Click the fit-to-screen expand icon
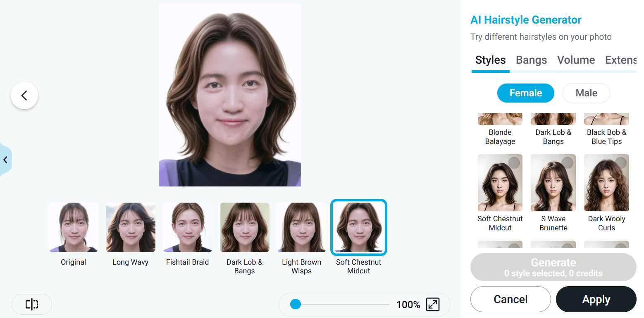Viewport: 644px width, 318px height. click(433, 305)
